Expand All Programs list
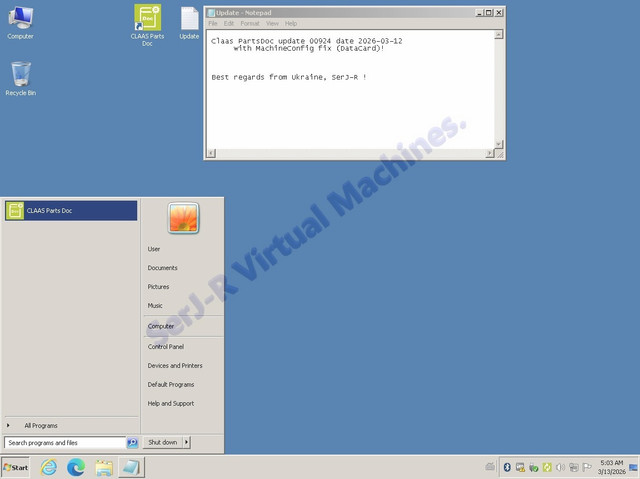This screenshot has height=479, width=640. pos(41,426)
